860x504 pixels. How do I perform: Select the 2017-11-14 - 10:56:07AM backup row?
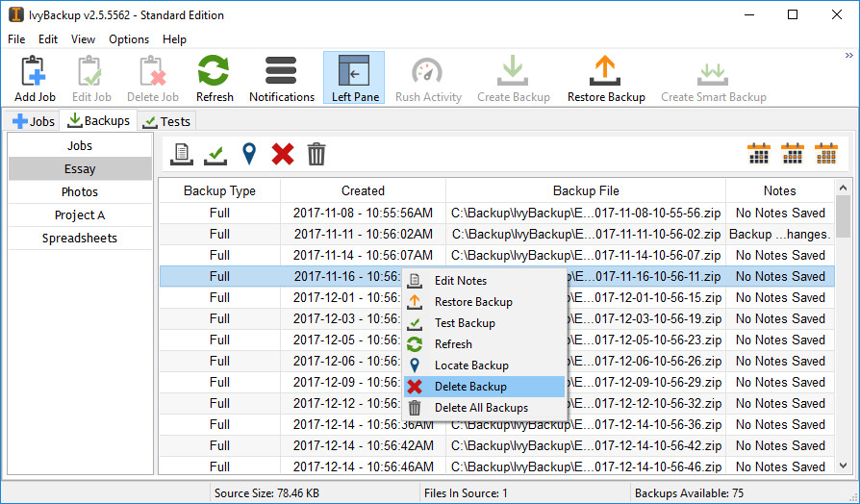[x=497, y=255]
